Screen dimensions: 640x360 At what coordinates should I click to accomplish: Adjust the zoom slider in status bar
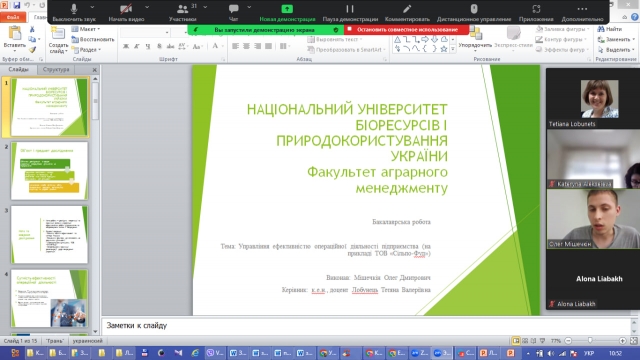pos(590,340)
